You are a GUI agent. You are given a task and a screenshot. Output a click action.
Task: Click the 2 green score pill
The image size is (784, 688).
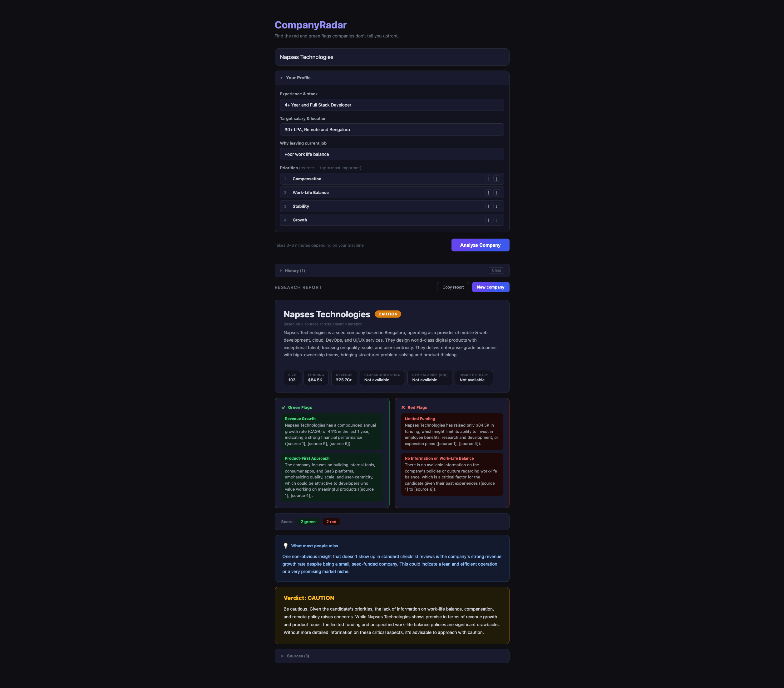tap(308, 522)
